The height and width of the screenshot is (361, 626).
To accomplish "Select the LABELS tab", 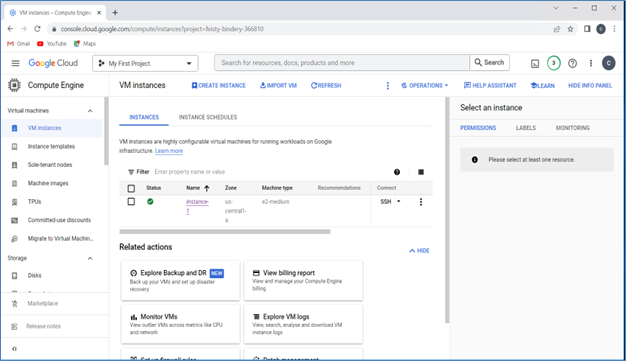I will coord(526,128).
